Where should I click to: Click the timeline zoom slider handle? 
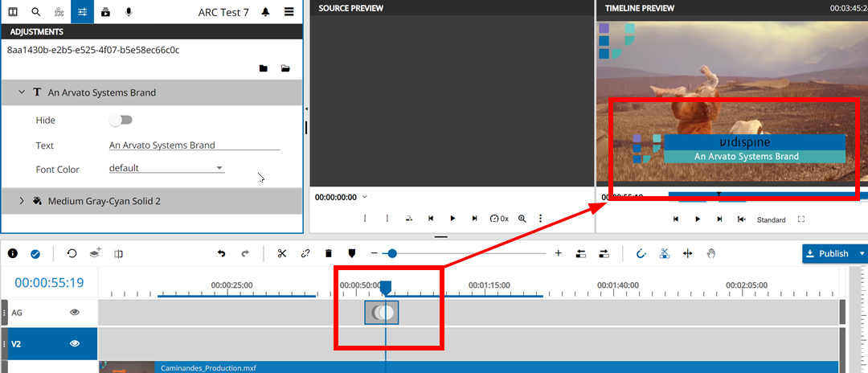392,253
